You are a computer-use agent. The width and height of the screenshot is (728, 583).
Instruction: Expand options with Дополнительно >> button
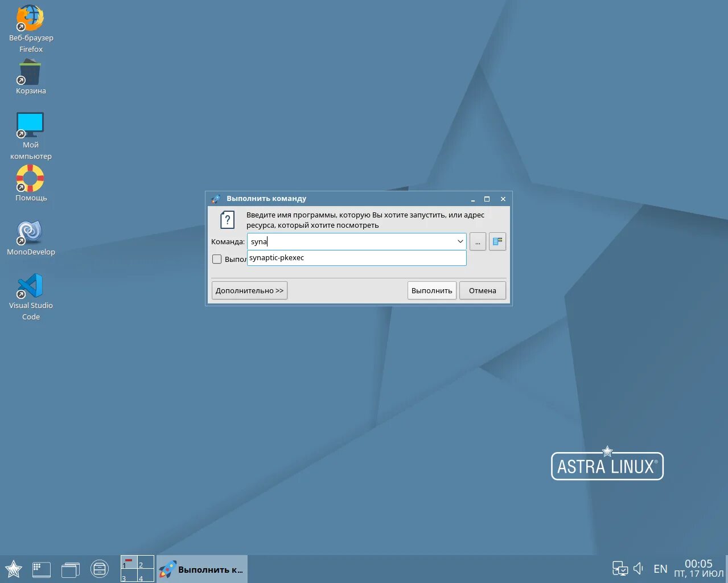pos(249,290)
